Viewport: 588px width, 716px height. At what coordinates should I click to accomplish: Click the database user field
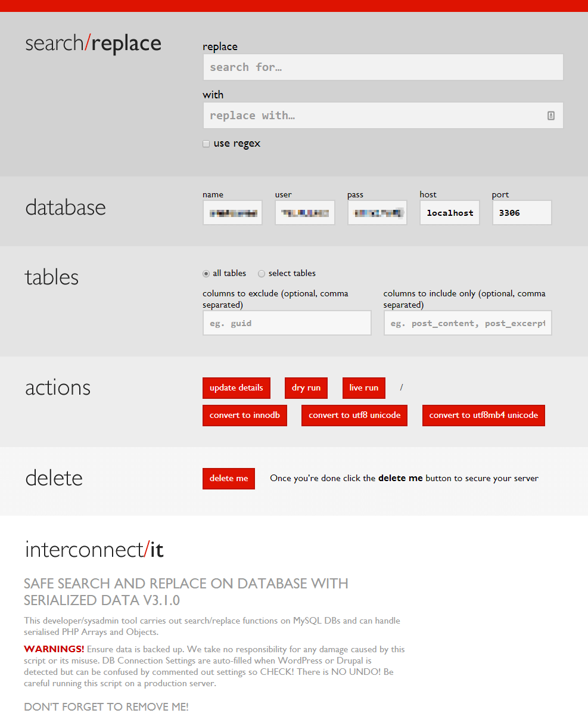(304, 213)
